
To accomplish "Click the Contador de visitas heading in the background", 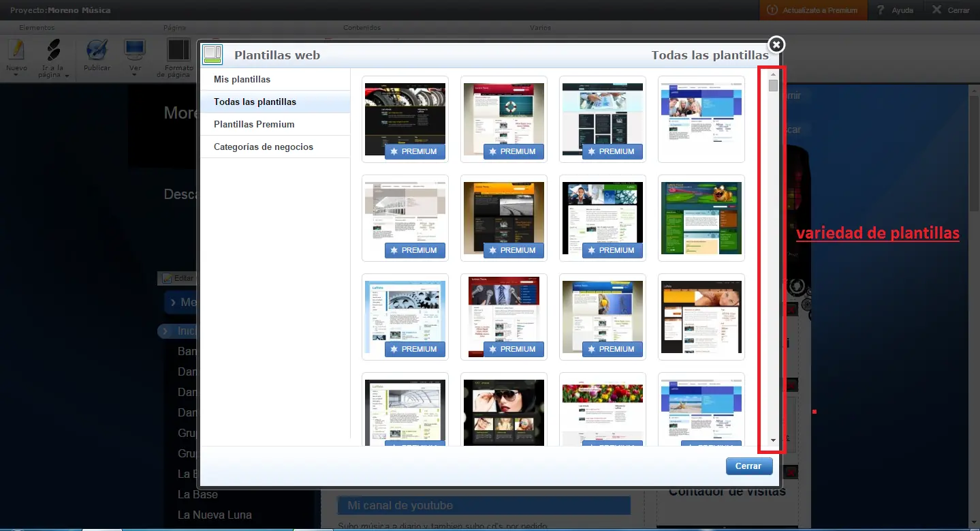I will (x=727, y=491).
